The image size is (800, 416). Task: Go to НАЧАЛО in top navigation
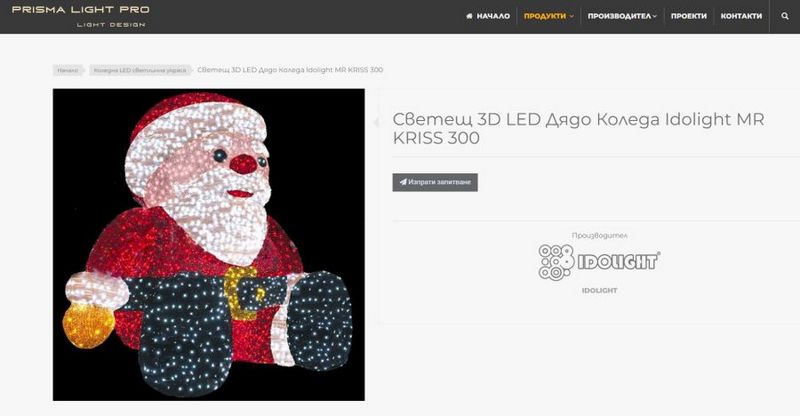(493, 16)
